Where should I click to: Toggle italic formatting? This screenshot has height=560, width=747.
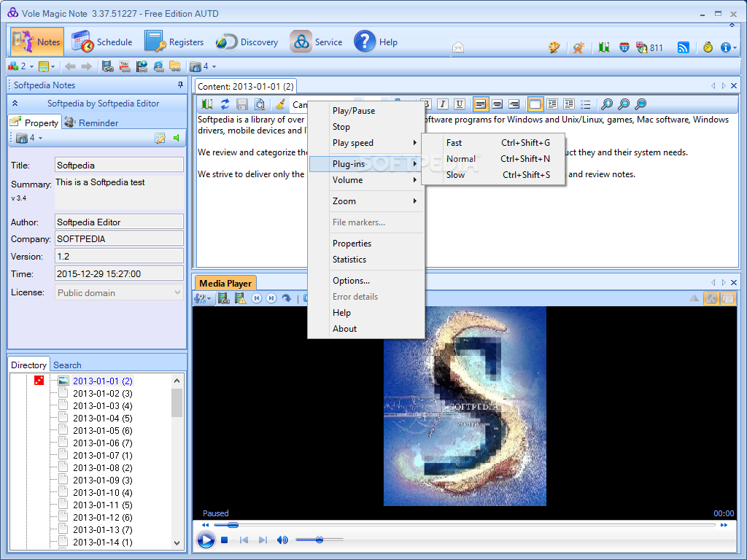tap(443, 104)
